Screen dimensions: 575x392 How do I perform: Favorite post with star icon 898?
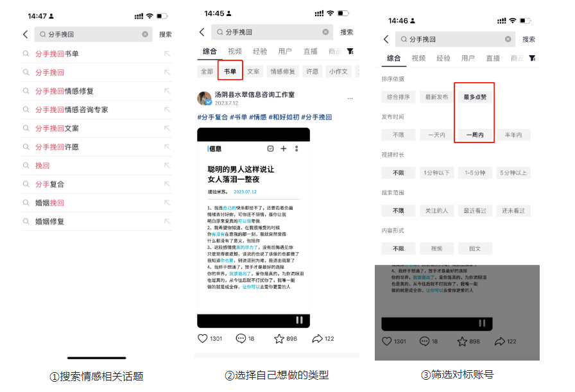[x=279, y=339]
